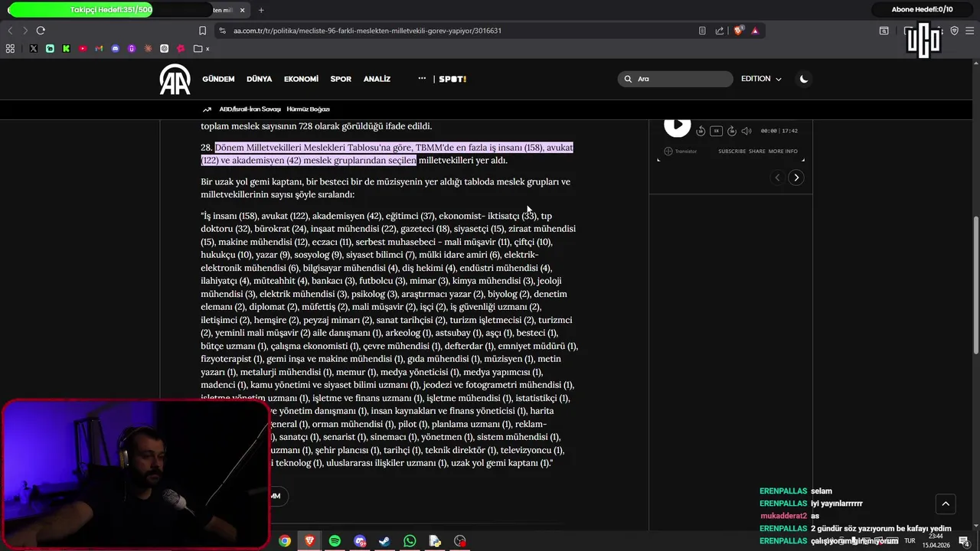
Task: Go to previous item in sidebar carousel
Action: tap(777, 178)
